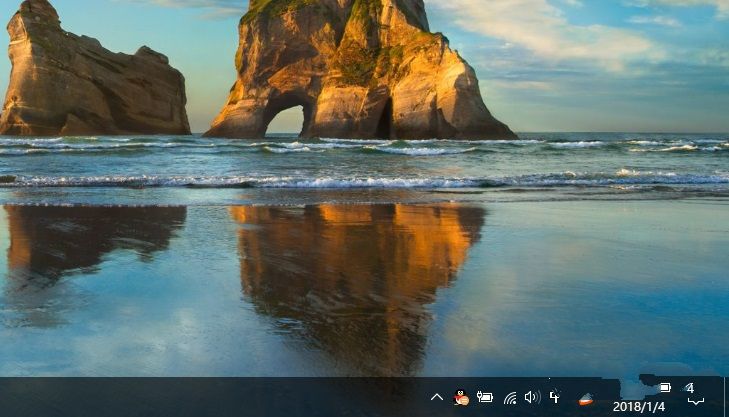Image resolution: width=729 pixels, height=417 pixels.
Task: Click the notification badge showing 4
Action: (690, 388)
